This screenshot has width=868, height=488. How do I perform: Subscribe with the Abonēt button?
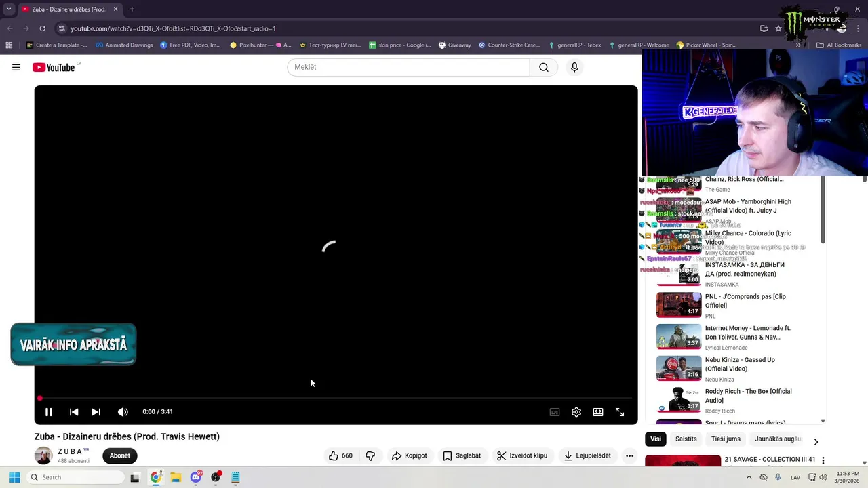click(120, 455)
